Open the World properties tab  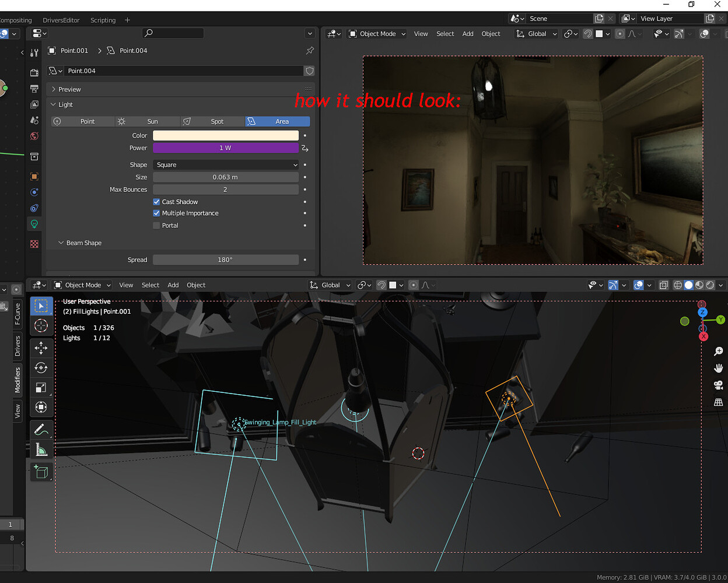pos(34,136)
